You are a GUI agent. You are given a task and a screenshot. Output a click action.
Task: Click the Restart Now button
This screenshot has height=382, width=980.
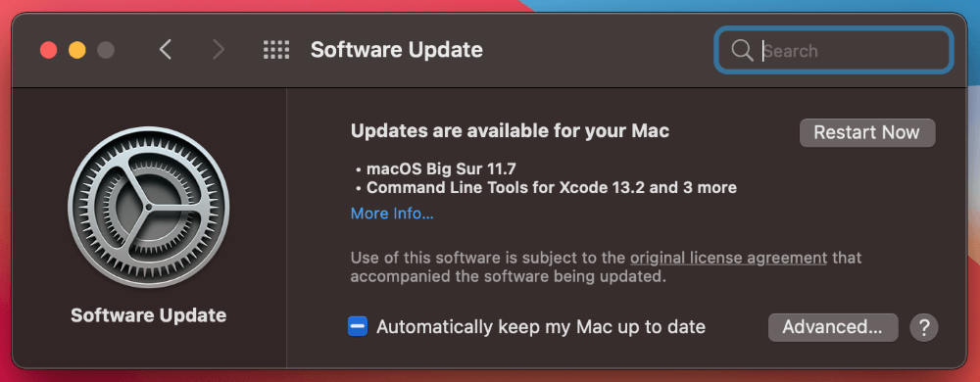point(867,133)
